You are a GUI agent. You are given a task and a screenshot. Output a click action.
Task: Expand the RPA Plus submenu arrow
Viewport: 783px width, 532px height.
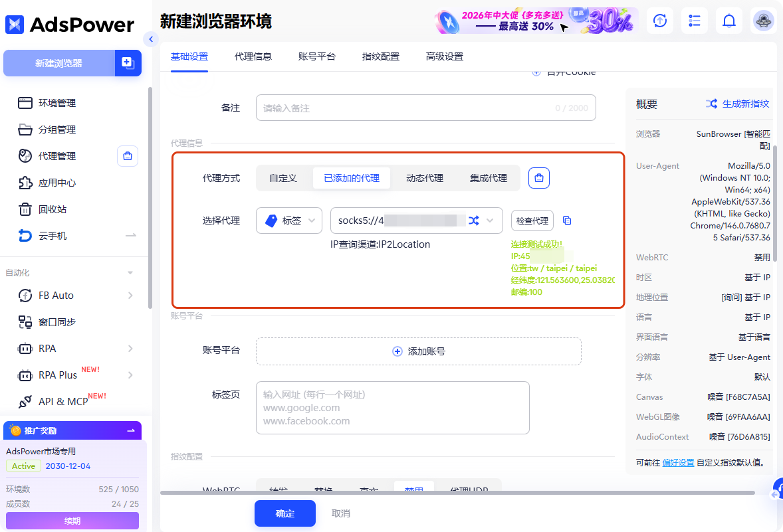coord(130,375)
